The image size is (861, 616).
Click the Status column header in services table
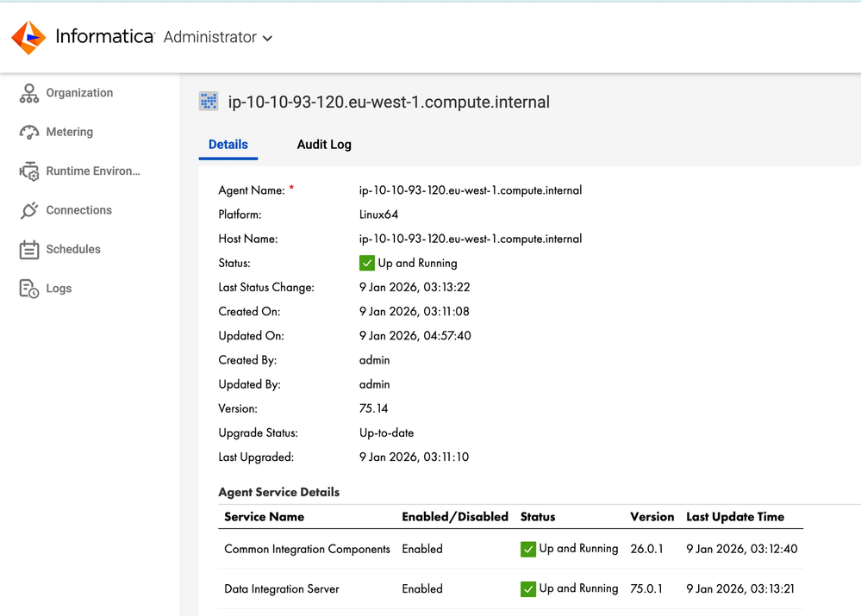(x=538, y=517)
